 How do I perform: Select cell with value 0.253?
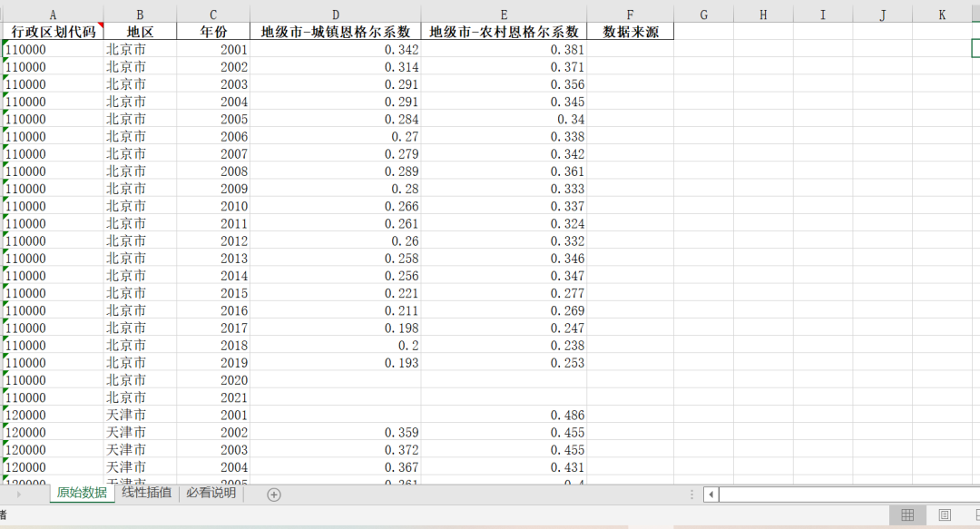coord(504,363)
